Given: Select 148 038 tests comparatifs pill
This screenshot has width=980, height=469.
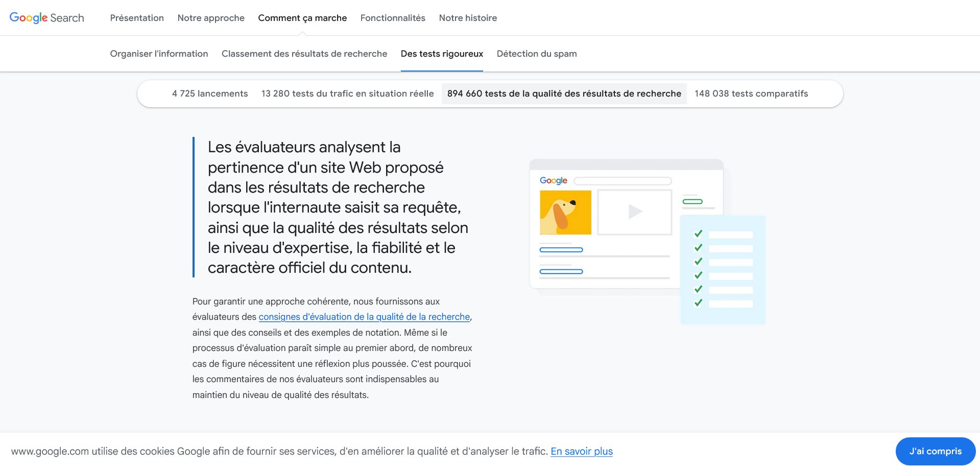Looking at the screenshot, I should 751,93.
